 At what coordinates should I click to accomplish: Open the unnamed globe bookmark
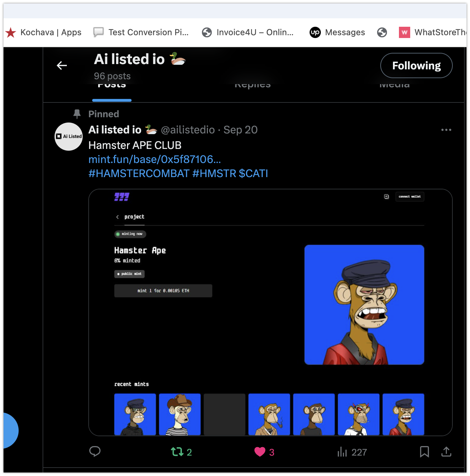pyautogui.click(x=382, y=32)
